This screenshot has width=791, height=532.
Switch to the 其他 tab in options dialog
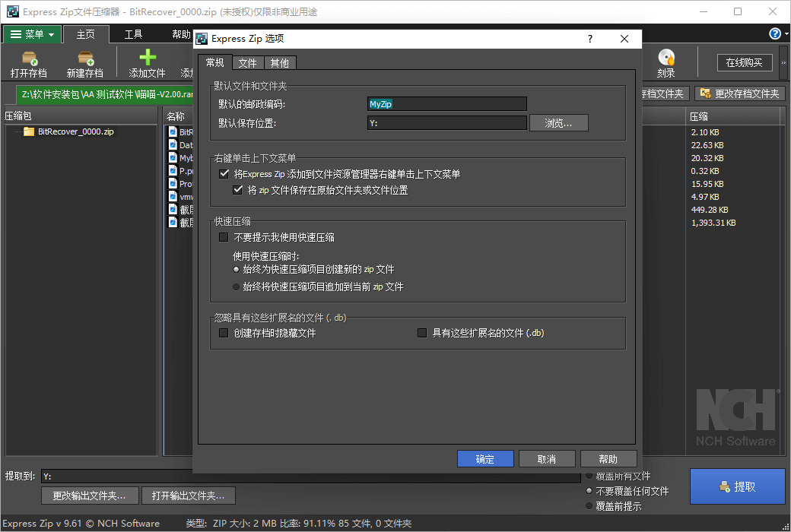click(x=279, y=63)
